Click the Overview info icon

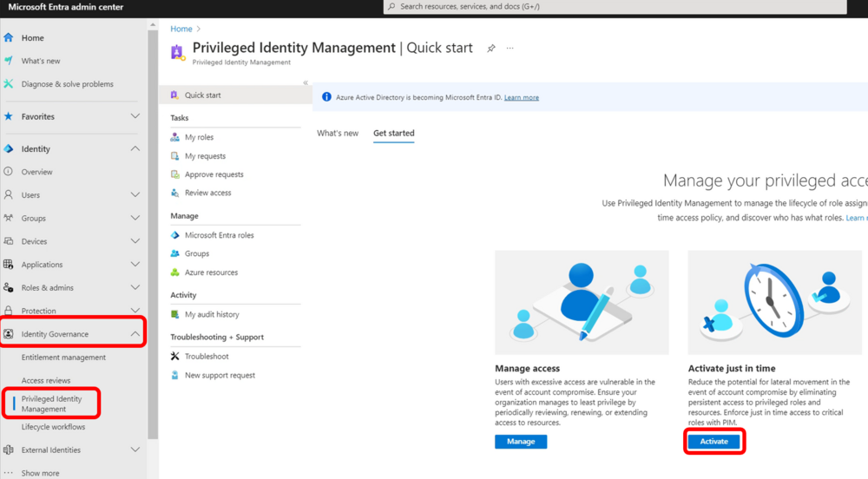coord(9,172)
